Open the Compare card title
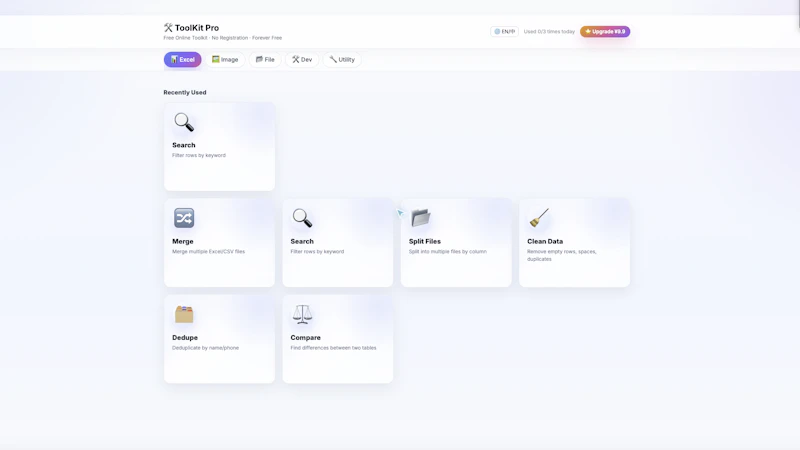The height and width of the screenshot is (450, 800). (x=306, y=338)
